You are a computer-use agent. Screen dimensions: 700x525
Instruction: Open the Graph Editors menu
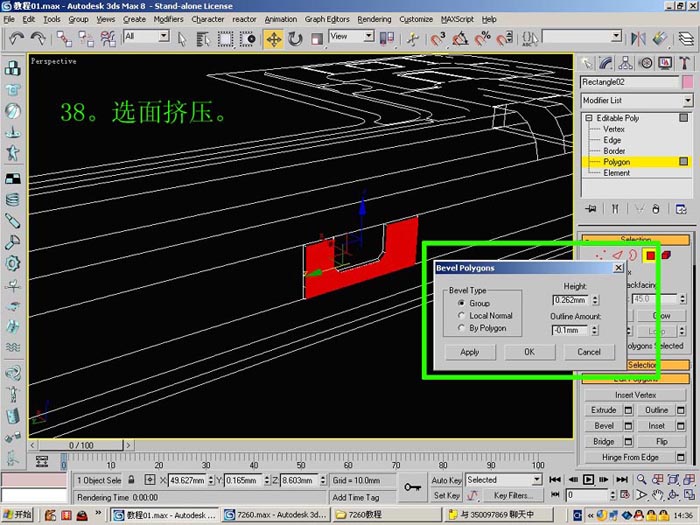(327, 19)
